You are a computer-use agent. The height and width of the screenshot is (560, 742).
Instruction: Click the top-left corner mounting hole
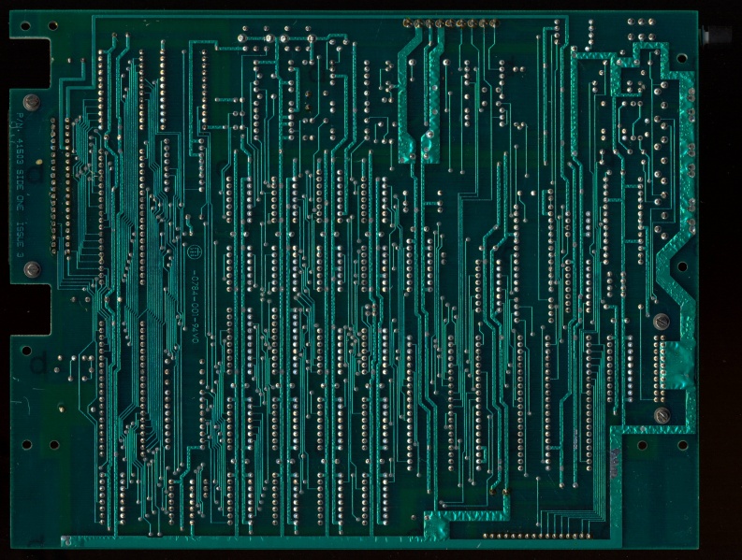click(25, 25)
